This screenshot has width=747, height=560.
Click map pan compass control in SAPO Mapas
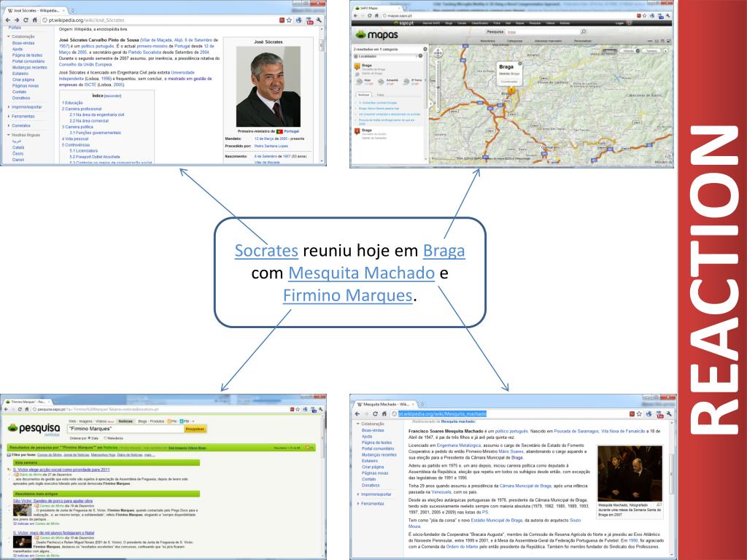coord(438,53)
